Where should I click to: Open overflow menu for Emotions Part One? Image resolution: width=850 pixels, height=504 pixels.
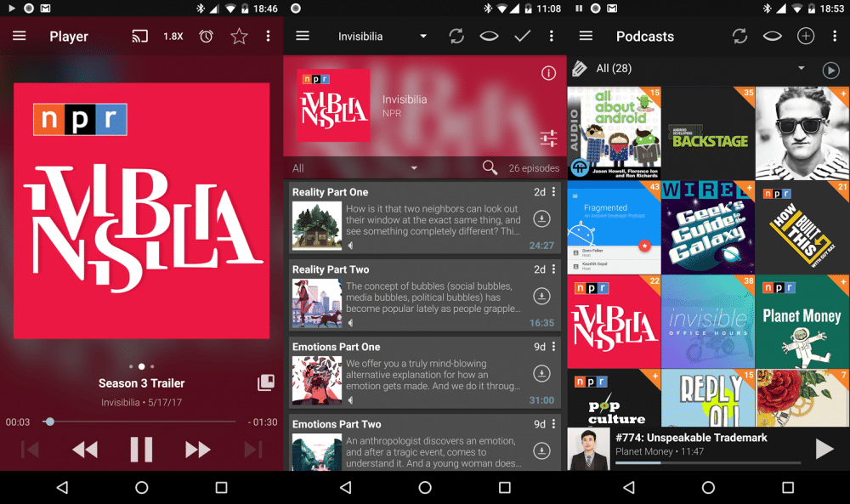[553, 347]
